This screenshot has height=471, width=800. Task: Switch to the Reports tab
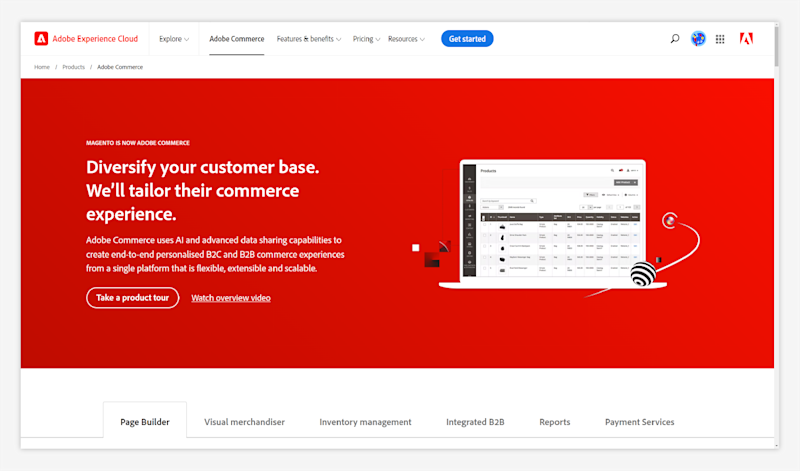point(555,422)
